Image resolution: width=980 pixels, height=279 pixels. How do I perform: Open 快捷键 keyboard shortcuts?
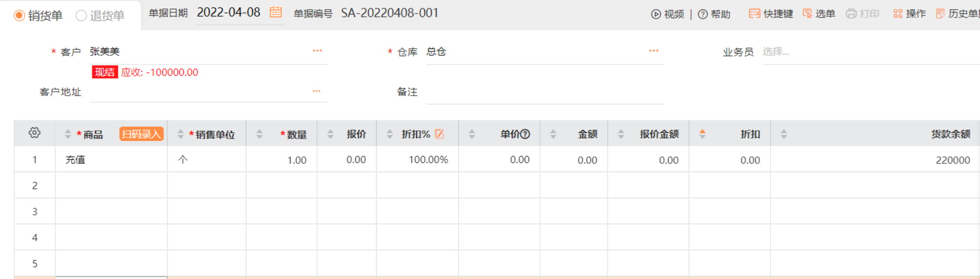pyautogui.click(x=771, y=14)
